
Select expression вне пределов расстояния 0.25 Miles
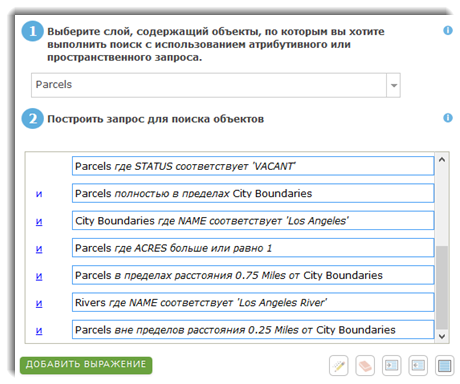pos(253,330)
